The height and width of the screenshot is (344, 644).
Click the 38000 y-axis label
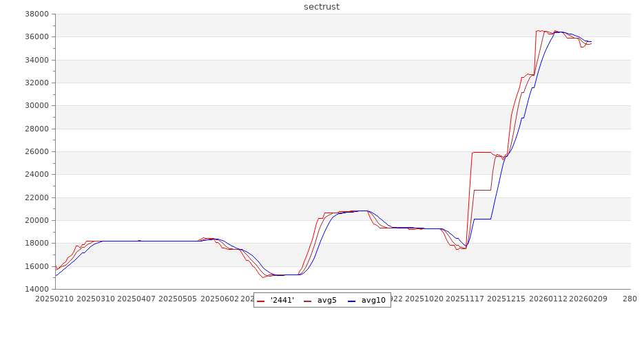35,14
